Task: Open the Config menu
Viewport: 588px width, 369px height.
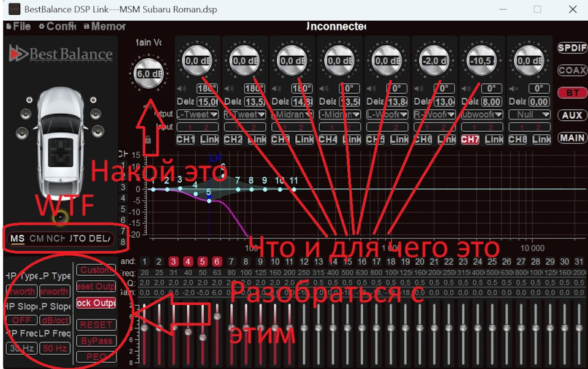Action: click(58, 26)
